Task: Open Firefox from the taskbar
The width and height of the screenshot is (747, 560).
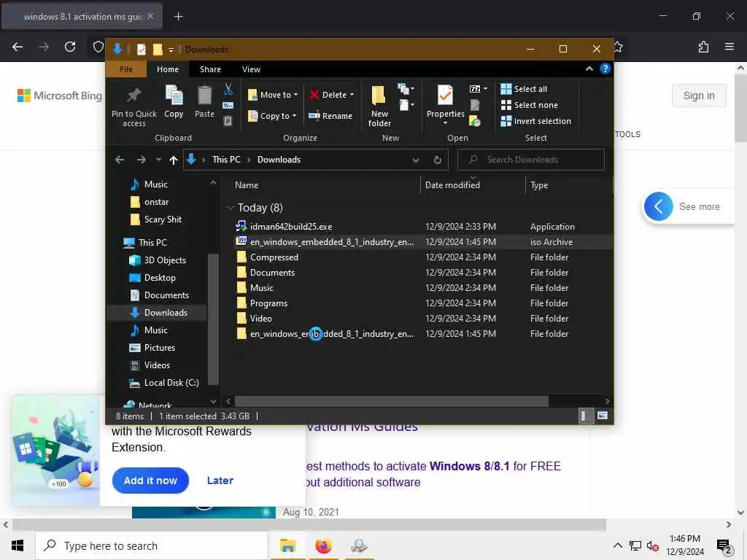Action: 323,545
